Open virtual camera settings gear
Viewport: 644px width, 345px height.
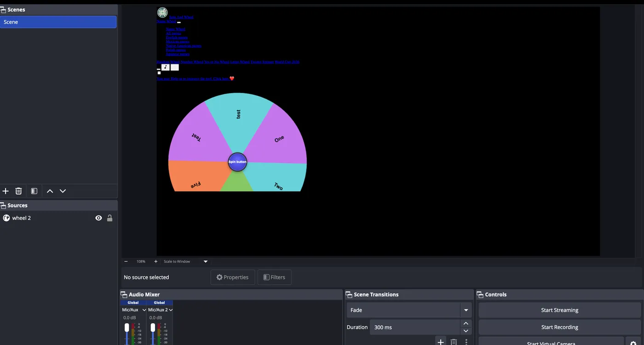(x=633, y=343)
